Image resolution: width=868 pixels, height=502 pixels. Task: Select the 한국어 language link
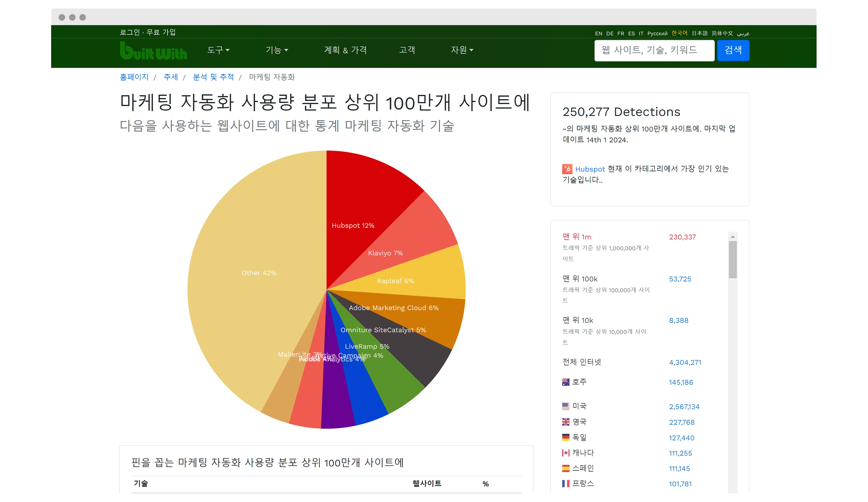(x=679, y=33)
